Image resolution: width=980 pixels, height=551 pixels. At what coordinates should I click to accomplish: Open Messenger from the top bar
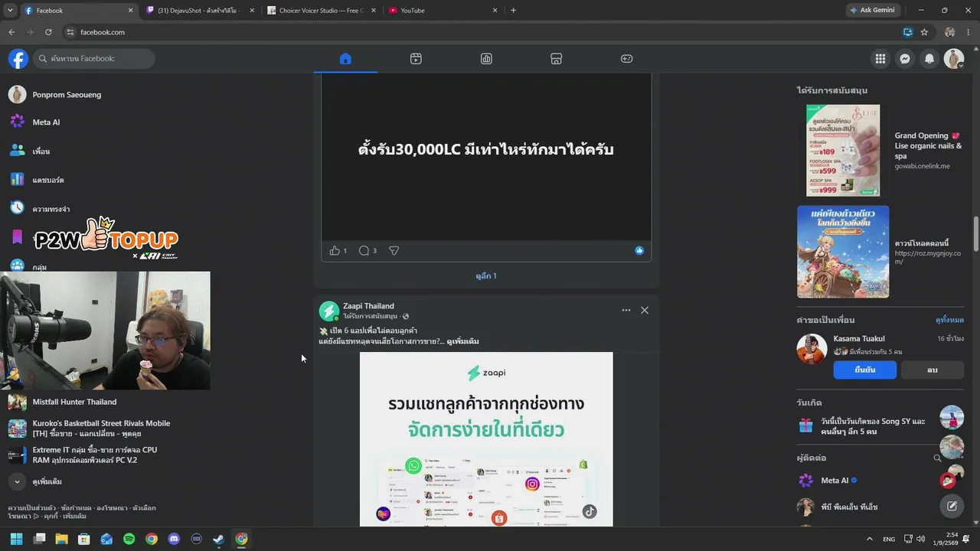905,59
